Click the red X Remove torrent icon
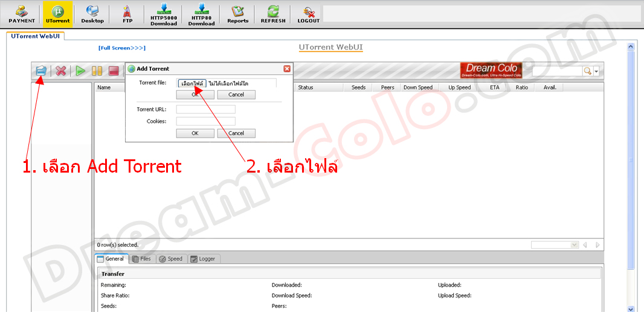The image size is (644, 312). (61, 71)
